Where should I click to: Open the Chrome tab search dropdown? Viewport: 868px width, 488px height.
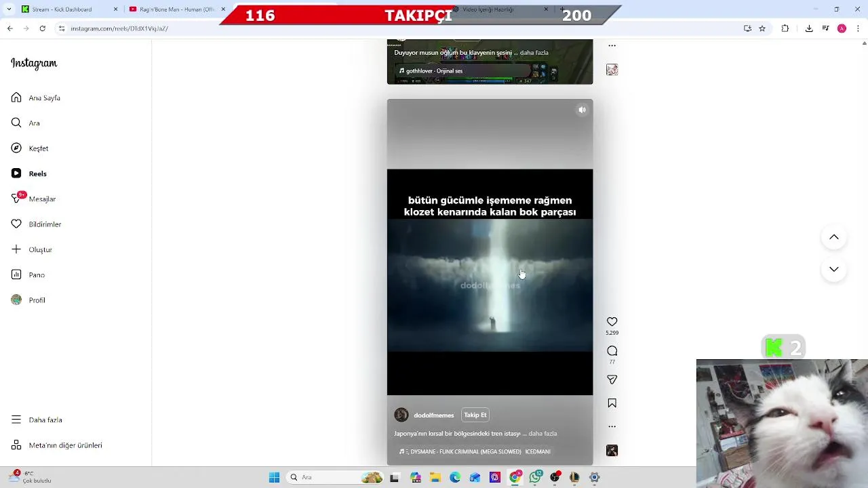coord(9,9)
